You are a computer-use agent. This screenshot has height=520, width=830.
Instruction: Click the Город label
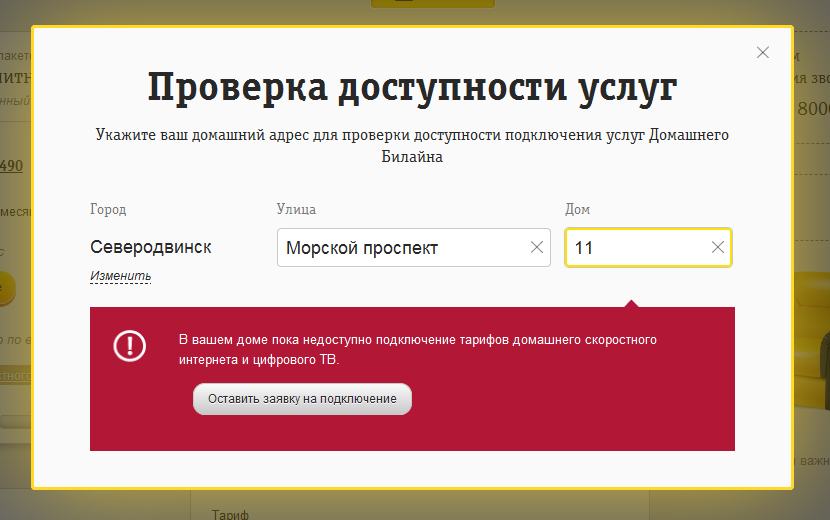pyautogui.click(x=108, y=209)
